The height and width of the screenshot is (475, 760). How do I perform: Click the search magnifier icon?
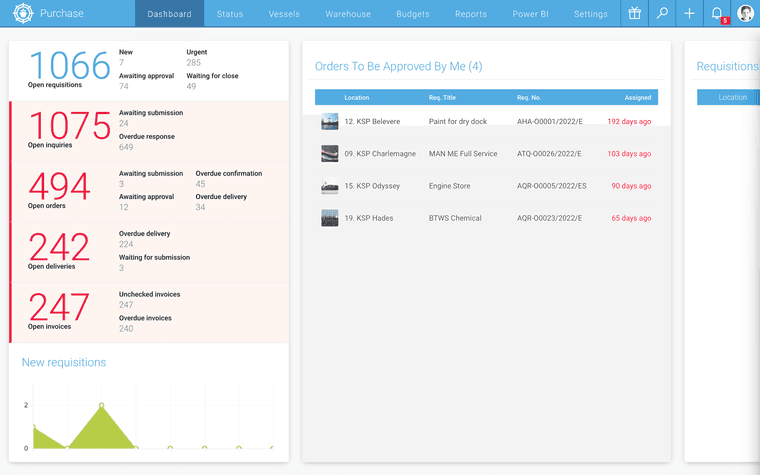(661, 14)
